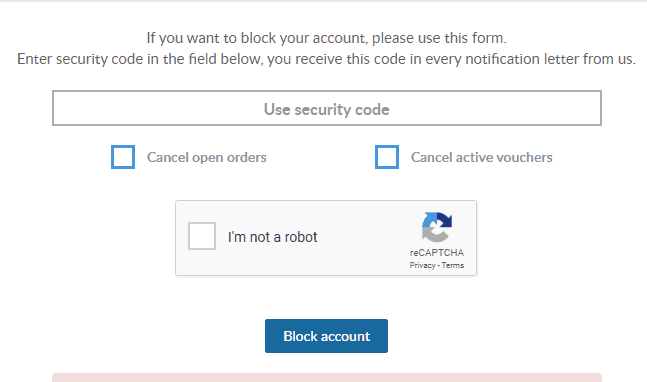Click the pink alert banner below the button
The image size is (647, 382).
pos(327,377)
